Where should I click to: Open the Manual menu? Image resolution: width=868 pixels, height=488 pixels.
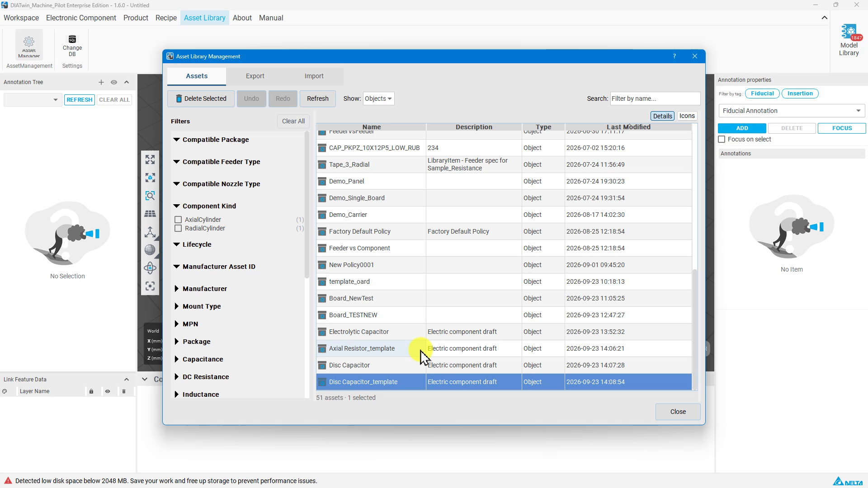click(271, 18)
